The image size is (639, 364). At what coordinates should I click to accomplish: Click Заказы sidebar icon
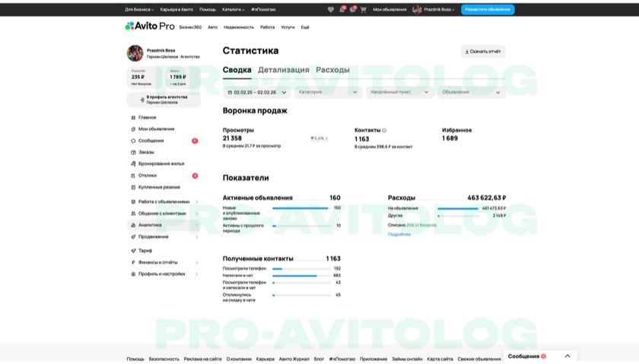pyautogui.click(x=133, y=152)
